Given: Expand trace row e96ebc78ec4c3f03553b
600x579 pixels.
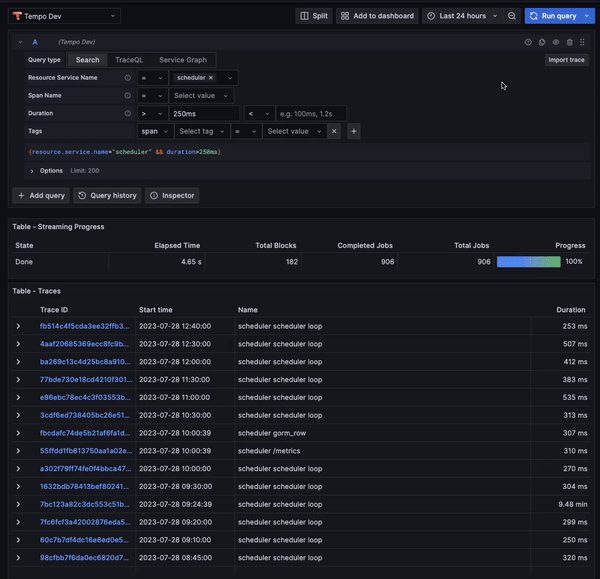Looking at the screenshot, I should (x=18, y=398).
